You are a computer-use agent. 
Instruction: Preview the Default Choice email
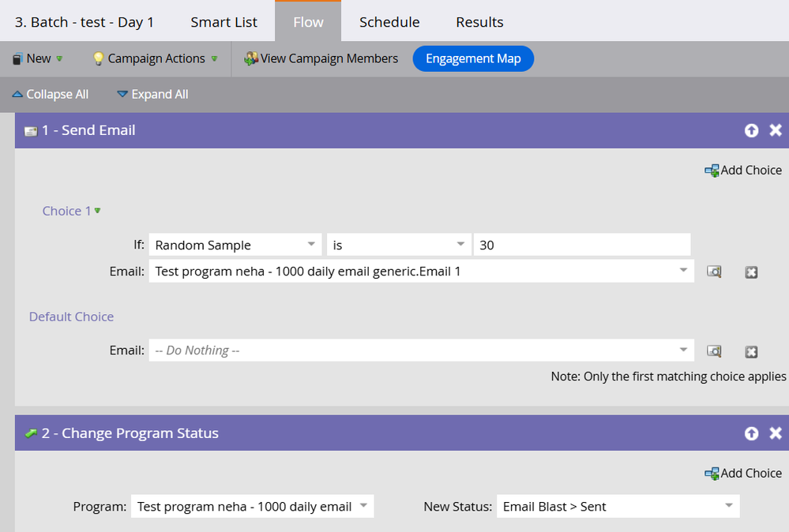point(713,351)
